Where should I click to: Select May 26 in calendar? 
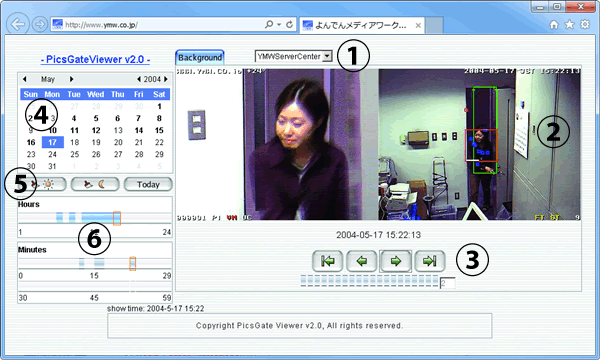[96, 154]
